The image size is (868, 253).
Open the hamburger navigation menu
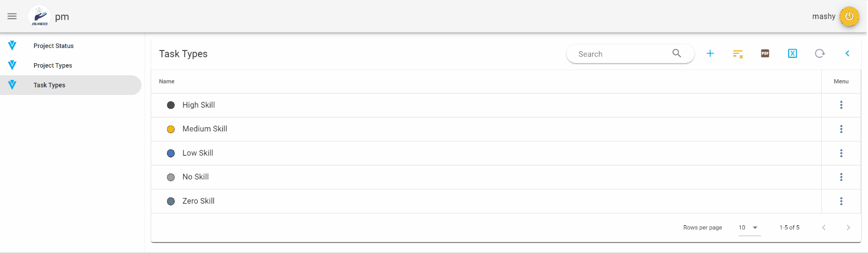tap(12, 16)
